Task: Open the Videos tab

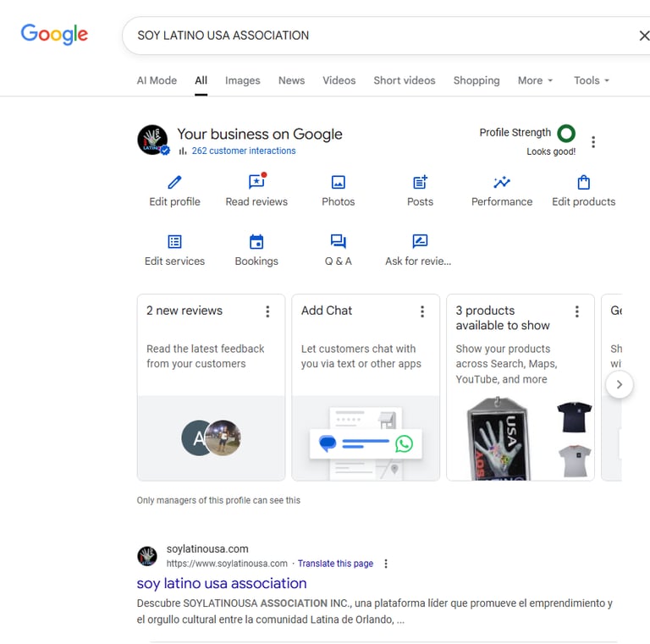Action: 339,80
